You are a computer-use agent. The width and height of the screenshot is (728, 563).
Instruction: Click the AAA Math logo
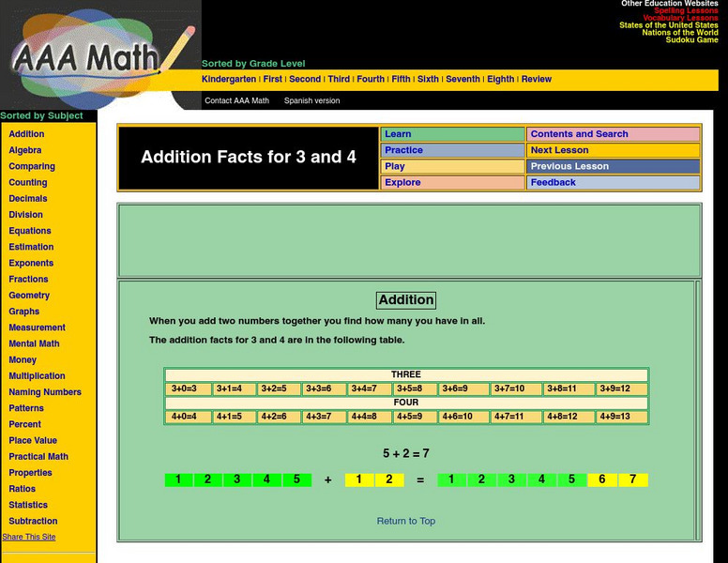pos(99,54)
